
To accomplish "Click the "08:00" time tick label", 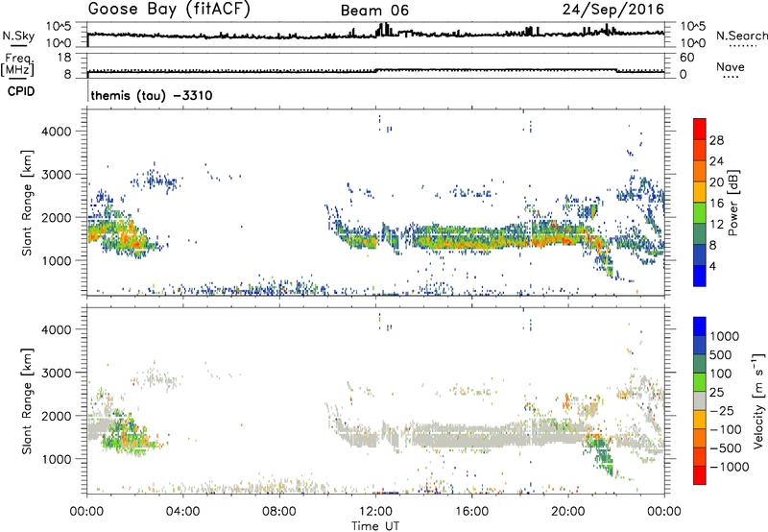I will 279,512.
